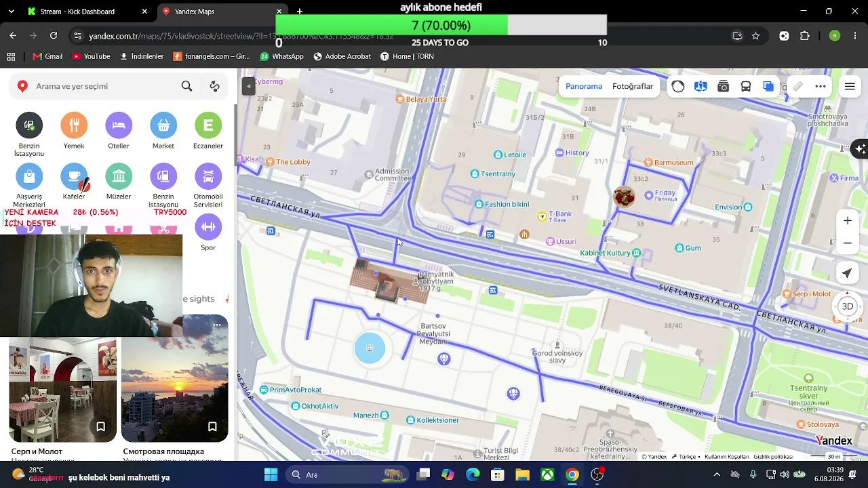This screenshot has height=488, width=868.
Task: Toggle the street panorama layer icon
Action: pyautogui.click(x=701, y=86)
